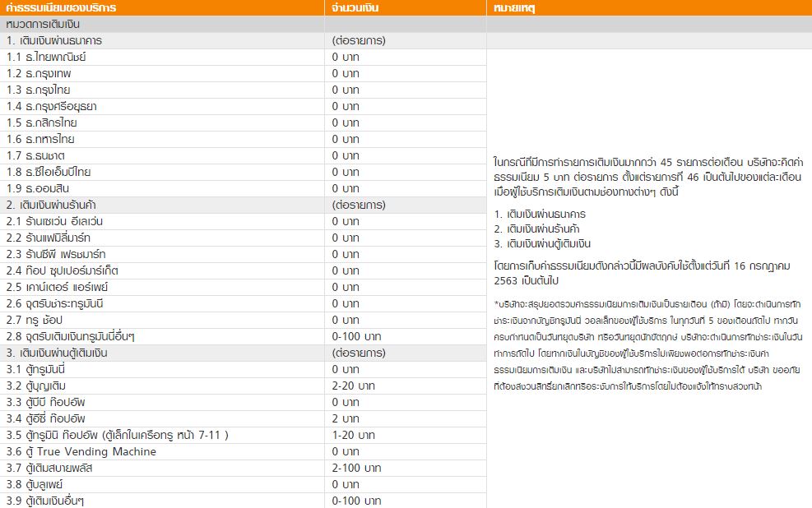Click the '2-20 บาท' amount for ตู้บุญเติม
812x508 pixels.
353,386
